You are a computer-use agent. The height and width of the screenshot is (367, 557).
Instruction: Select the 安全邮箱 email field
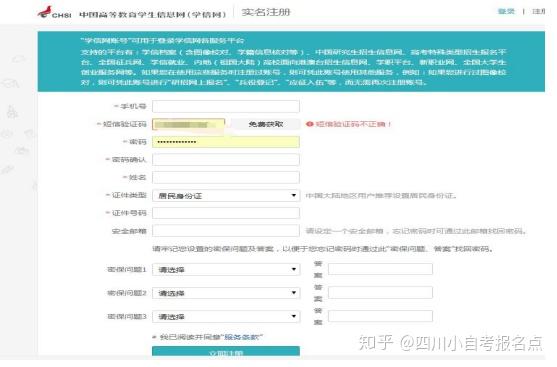pos(226,231)
